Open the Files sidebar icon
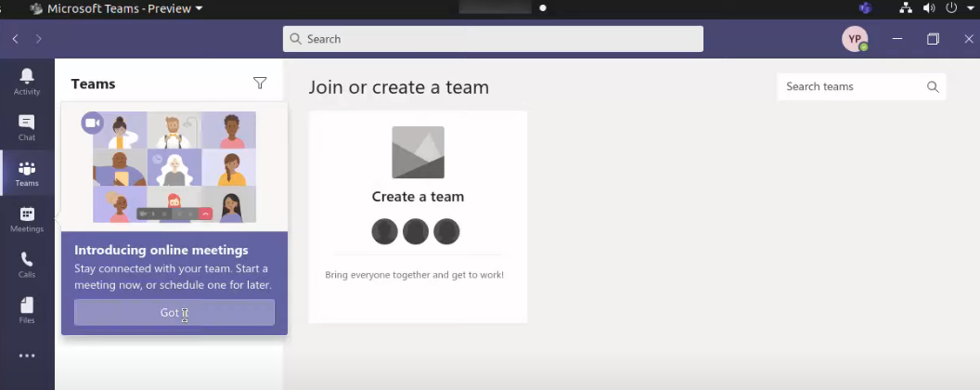980x390 pixels. point(27,310)
